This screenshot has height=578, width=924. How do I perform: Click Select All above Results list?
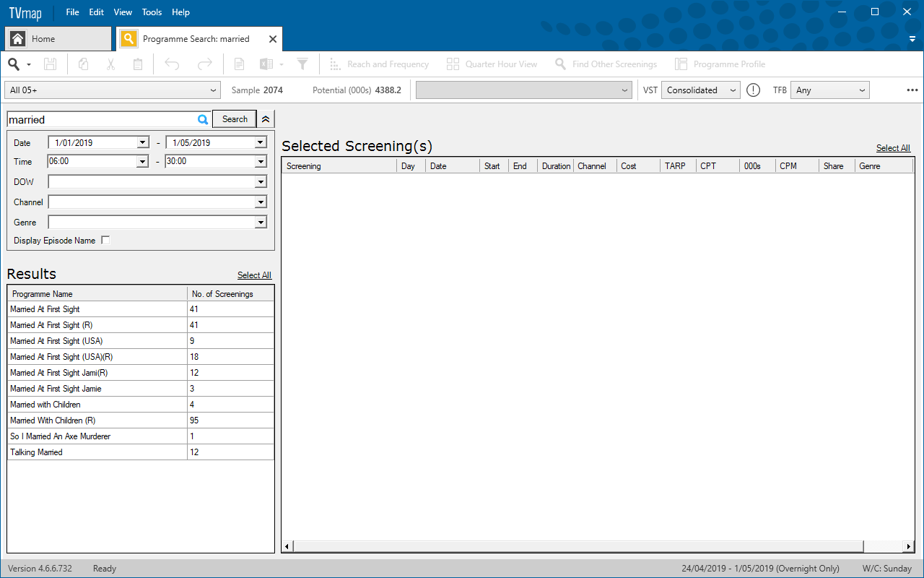(x=254, y=275)
